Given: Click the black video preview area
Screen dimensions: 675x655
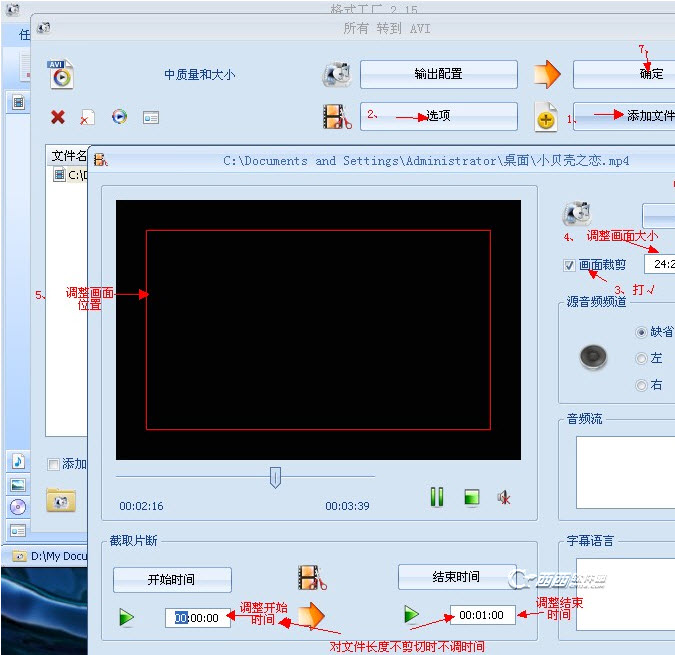Looking at the screenshot, I should click(x=318, y=330).
